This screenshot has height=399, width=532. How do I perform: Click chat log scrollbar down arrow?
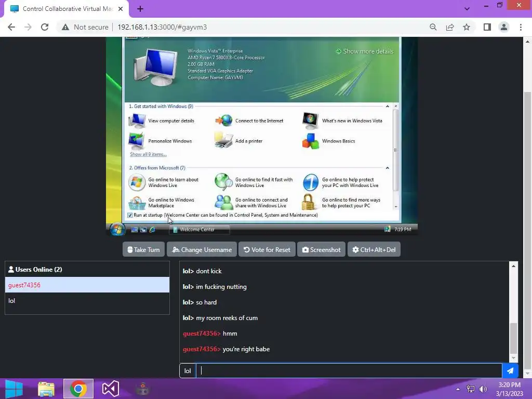(513, 358)
